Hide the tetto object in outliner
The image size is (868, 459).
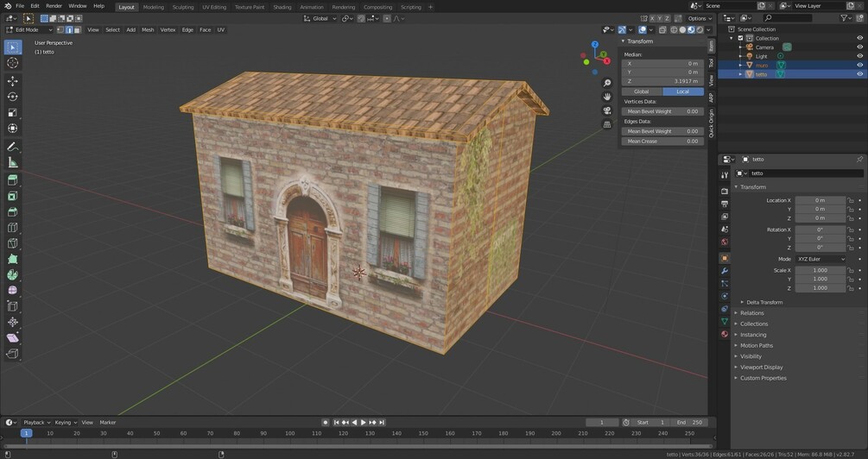[859, 73]
